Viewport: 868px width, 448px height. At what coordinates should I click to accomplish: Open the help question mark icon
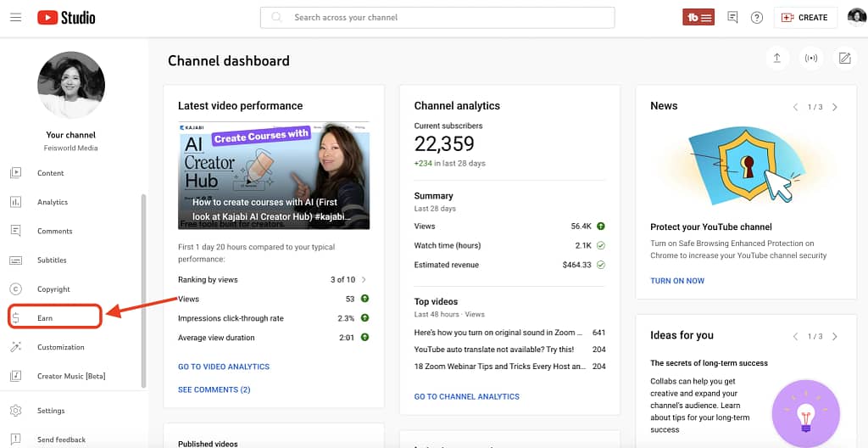(x=757, y=17)
